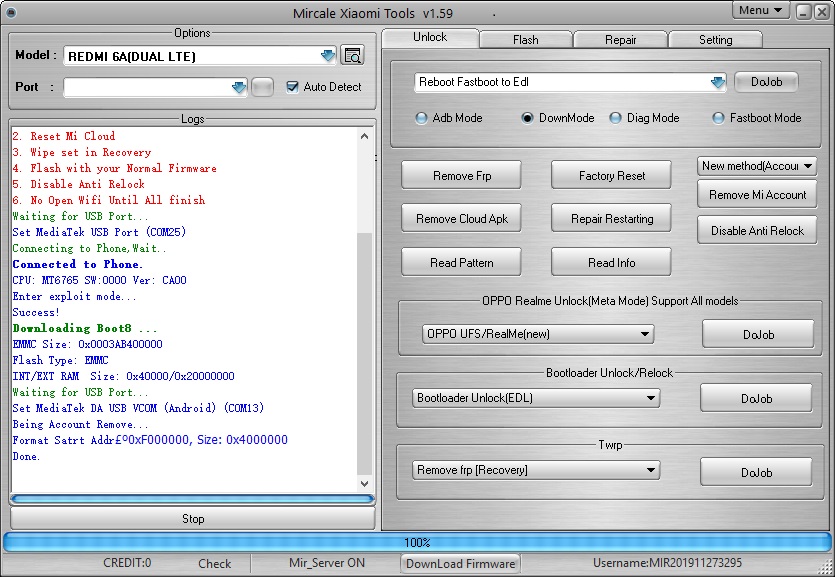Expand the Bootloader Unlock(EDL) dropdown
Image resolution: width=835 pixels, height=577 pixels.
pos(651,398)
